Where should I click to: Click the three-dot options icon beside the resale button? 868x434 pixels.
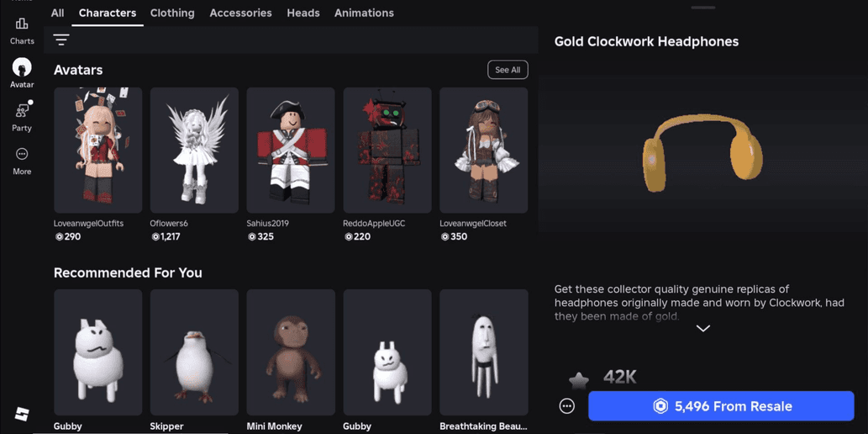click(567, 406)
